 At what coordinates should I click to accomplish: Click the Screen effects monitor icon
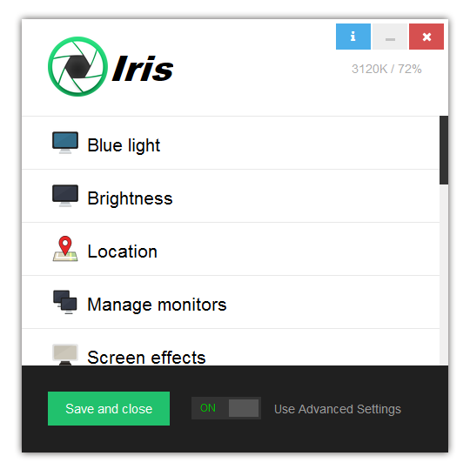tap(65, 354)
